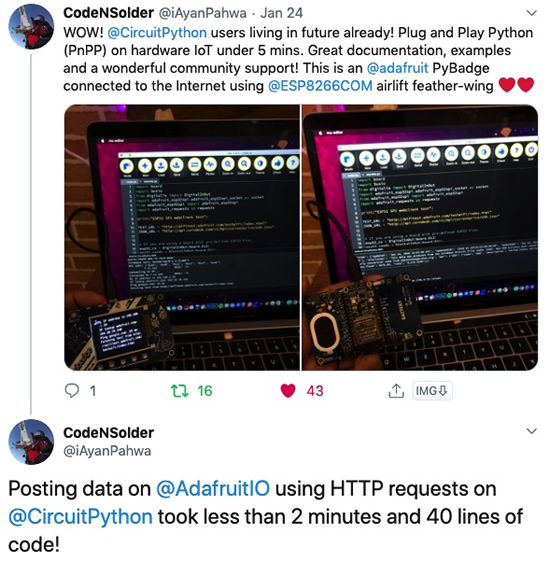550x562 pixels.
Task: Click the top tweet's profile avatar
Action: tap(31, 27)
